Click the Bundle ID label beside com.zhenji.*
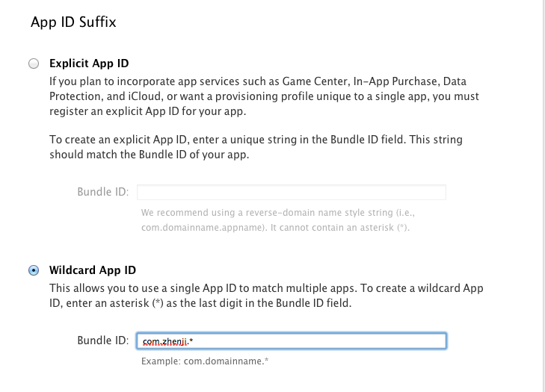This screenshot has width=545, height=392. tap(103, 340)
